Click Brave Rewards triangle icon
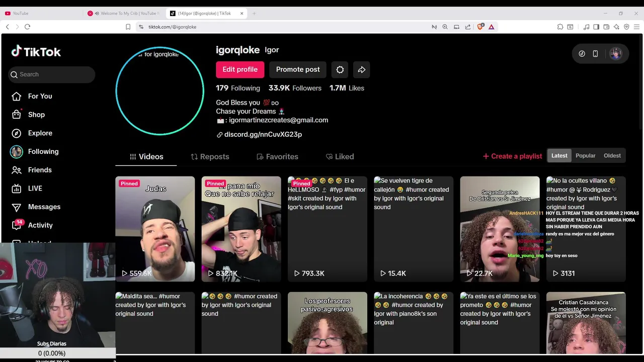The width and height of the screenshot is (644, 362). click(491, 27)
